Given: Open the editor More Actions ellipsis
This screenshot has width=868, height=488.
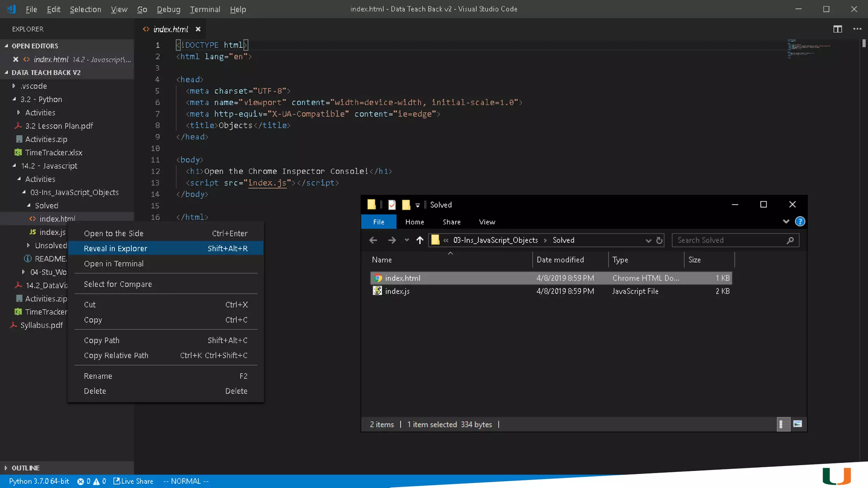Looking at the screenshot, I should click(x=857, y=29).
